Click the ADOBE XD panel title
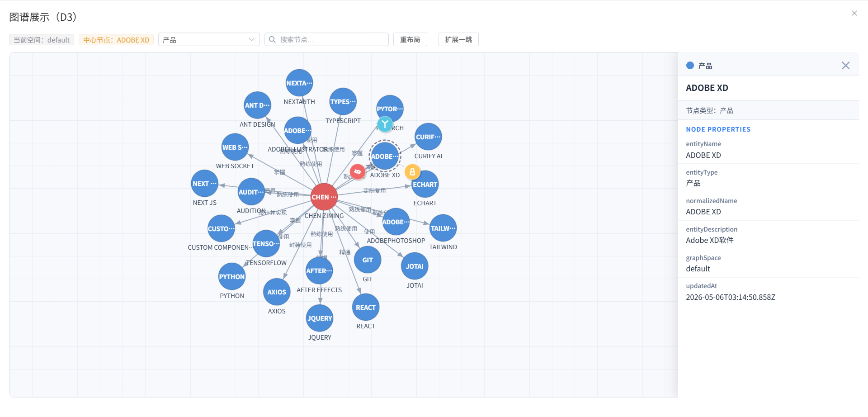This screenshot has height=417, width=868. pos(707,88)
